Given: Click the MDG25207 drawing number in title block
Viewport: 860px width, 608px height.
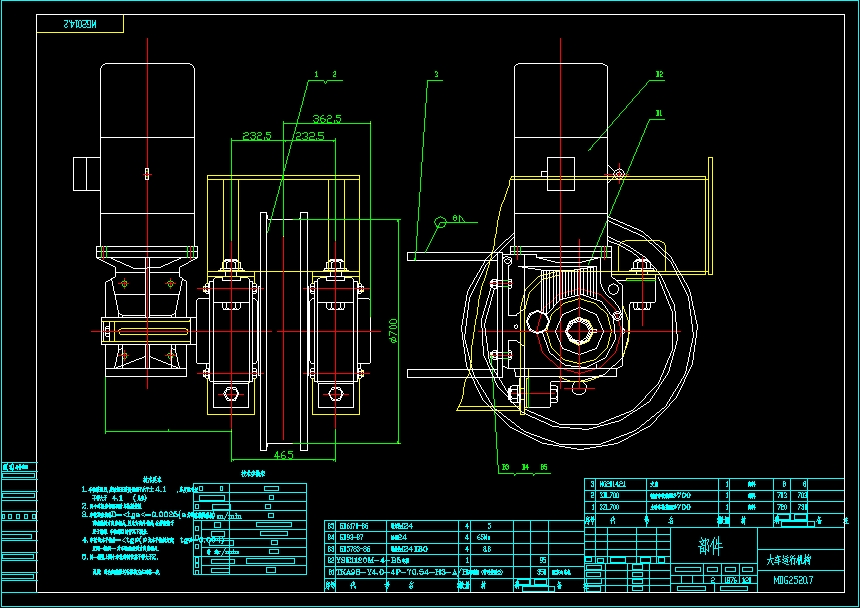Looking at the screenshot, I should click(x=794, y=580).
